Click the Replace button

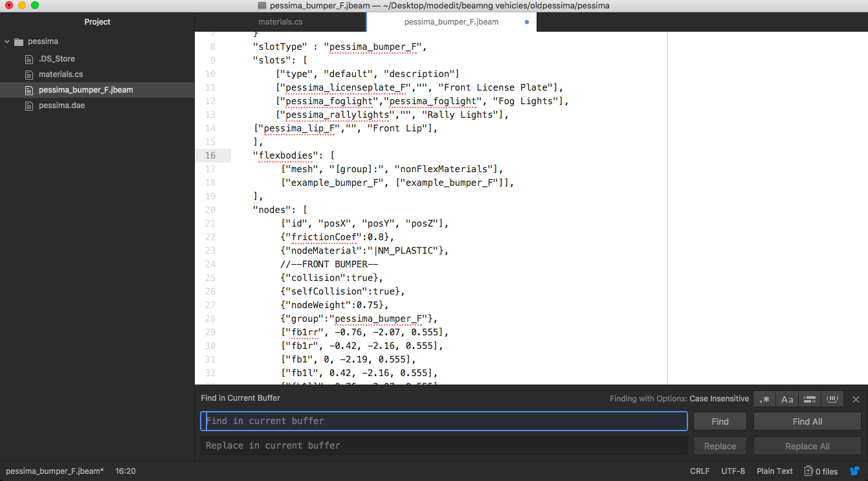coord(720,446)
